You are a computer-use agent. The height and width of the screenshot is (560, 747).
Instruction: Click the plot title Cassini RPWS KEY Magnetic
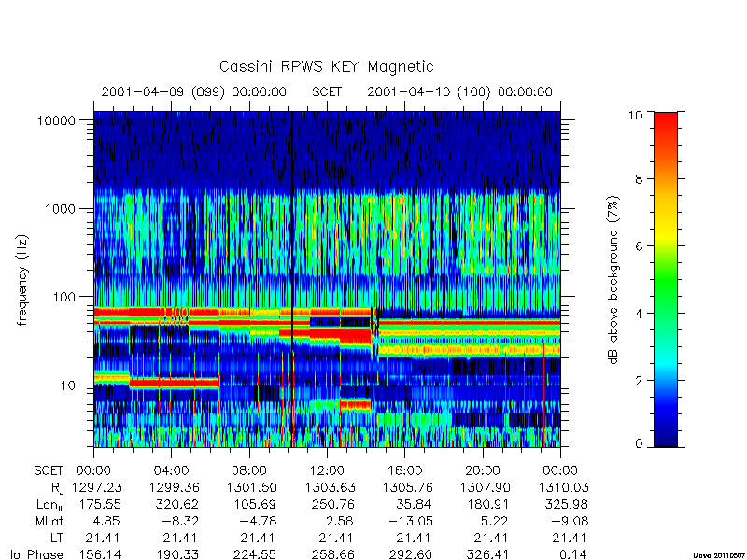click(326, 66)
